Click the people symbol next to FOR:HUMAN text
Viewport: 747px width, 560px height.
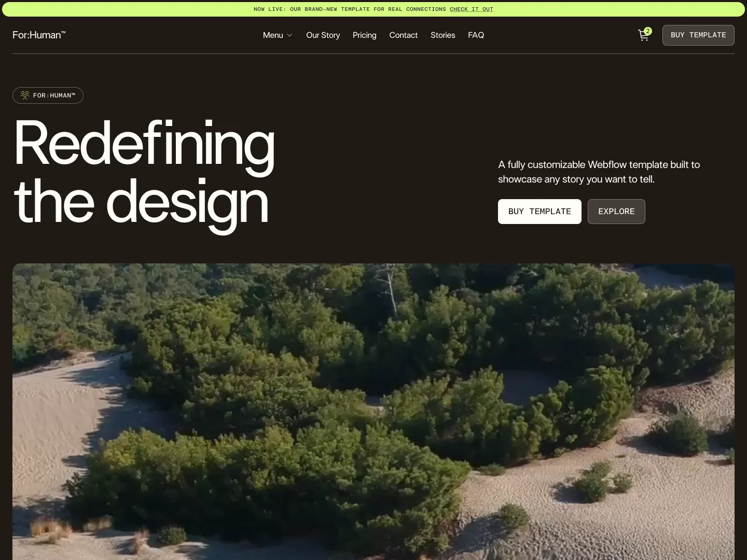click(24, 95)
